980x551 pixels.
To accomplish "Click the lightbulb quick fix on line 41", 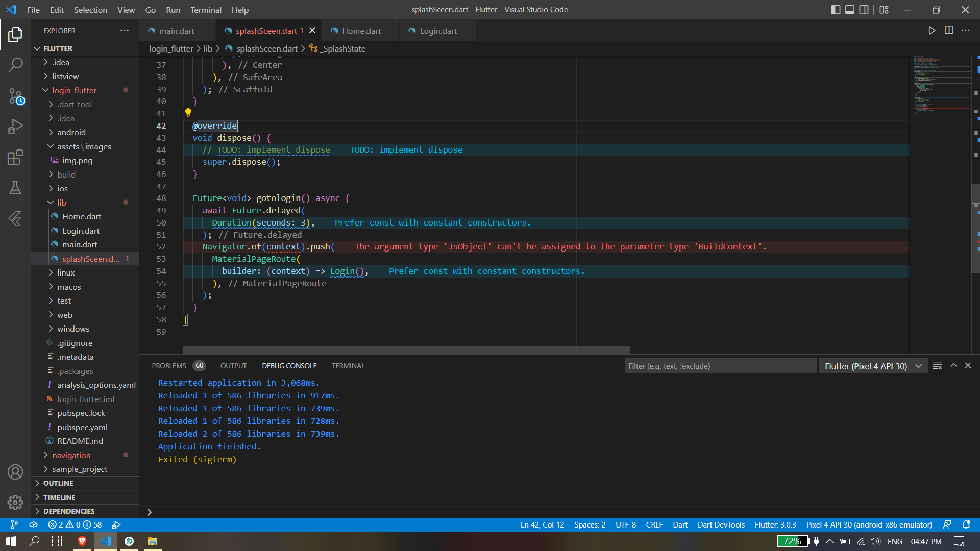I will click(x=188, y=113).
